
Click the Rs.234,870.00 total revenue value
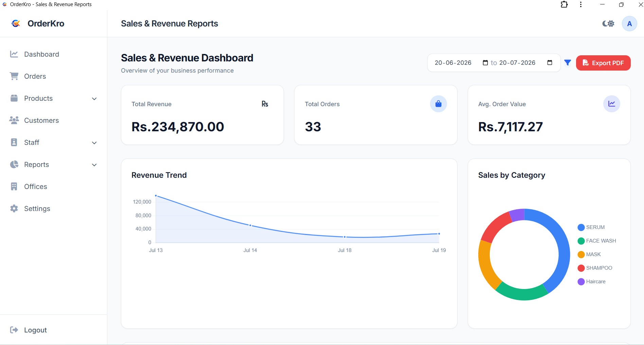(178, 127)
